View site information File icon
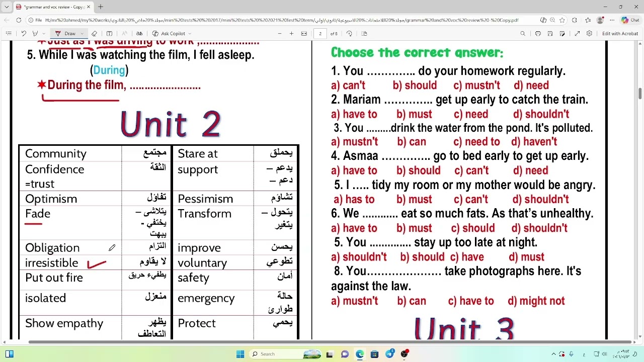This screenshot has height=362, width=644. pyautogui.click(x=36, y=20)
